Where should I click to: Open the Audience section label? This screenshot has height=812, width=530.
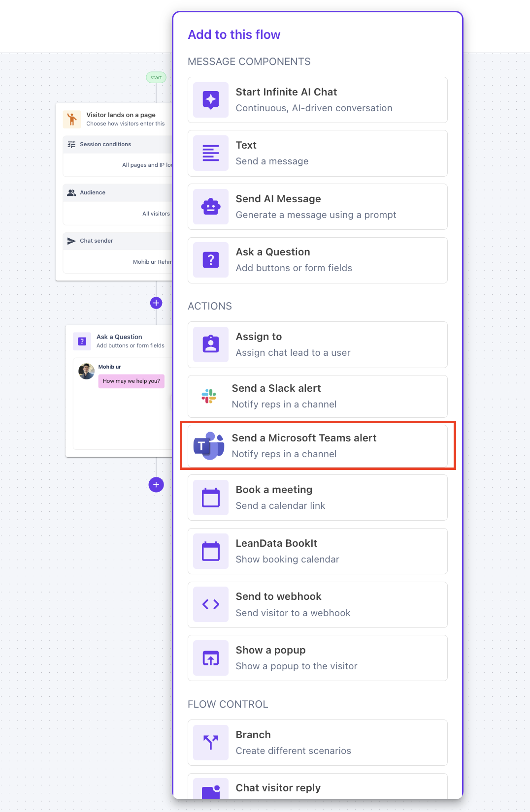tap(93, 192)
